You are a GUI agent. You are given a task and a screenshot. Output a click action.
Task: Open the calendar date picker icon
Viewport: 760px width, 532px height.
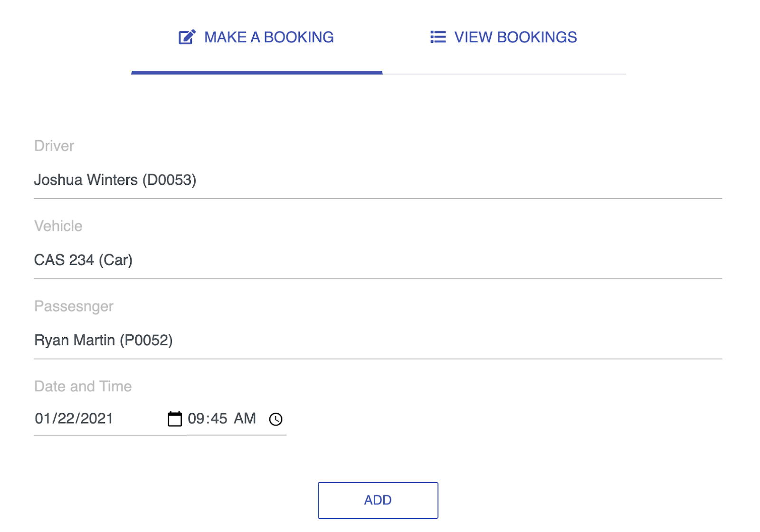[175, 419]
